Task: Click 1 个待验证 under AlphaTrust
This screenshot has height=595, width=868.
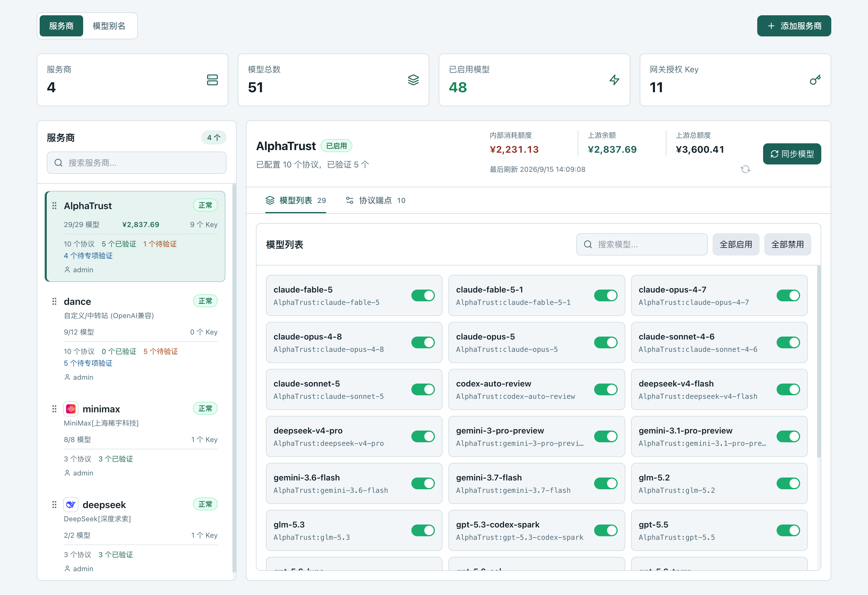Action: click(x=160, y=244)
